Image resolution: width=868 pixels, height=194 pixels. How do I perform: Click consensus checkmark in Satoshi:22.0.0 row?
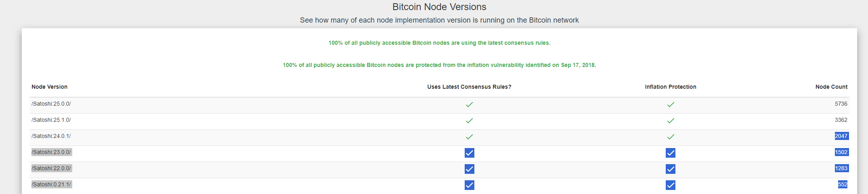(x=469, y=169)
